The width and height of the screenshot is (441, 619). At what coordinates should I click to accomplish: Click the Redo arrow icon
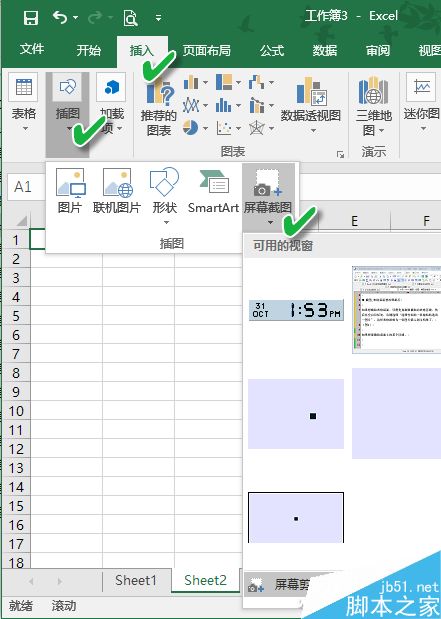point(95,17)
